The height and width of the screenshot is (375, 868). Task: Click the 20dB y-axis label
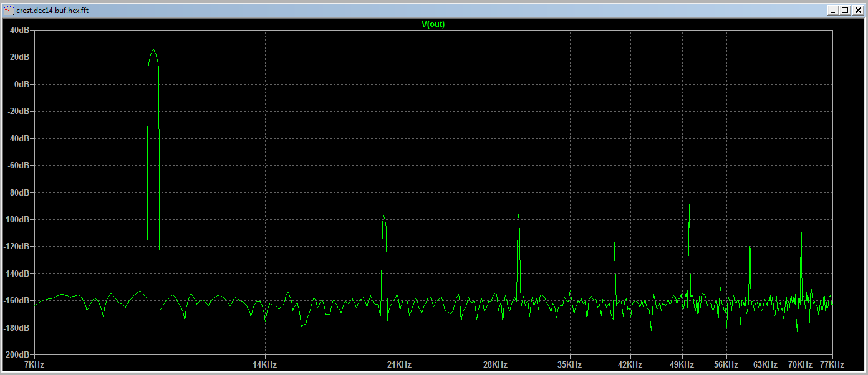(20, 57)
